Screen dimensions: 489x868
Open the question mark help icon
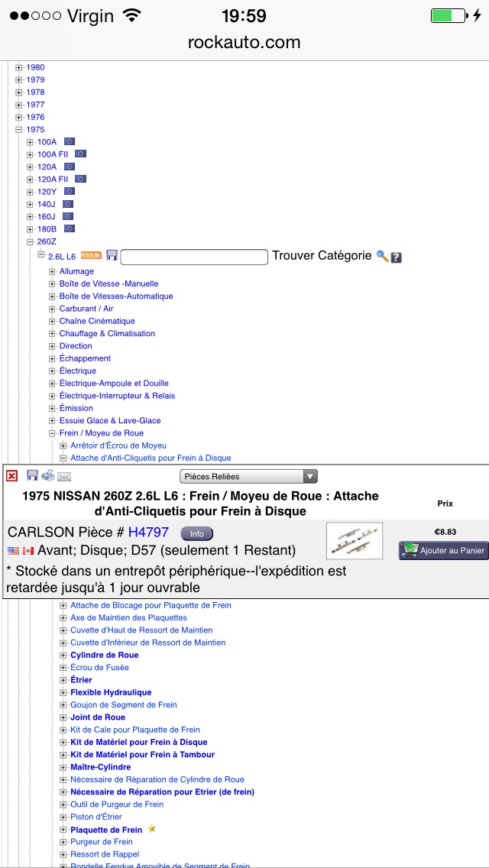(396, 257)
